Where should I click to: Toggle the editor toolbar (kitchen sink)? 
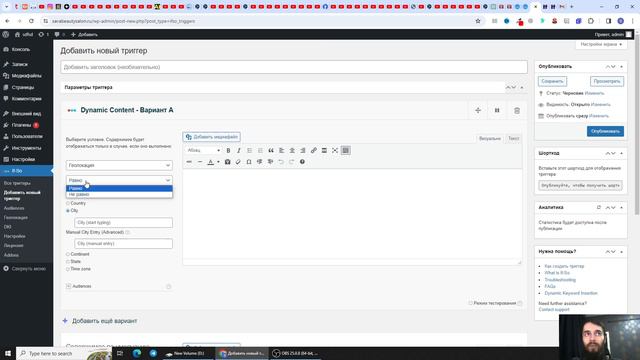pos(346,151)
